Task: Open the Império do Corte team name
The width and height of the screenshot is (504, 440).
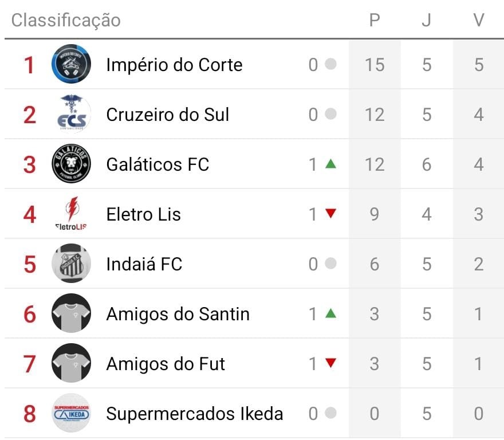Action: click(174, 65)
